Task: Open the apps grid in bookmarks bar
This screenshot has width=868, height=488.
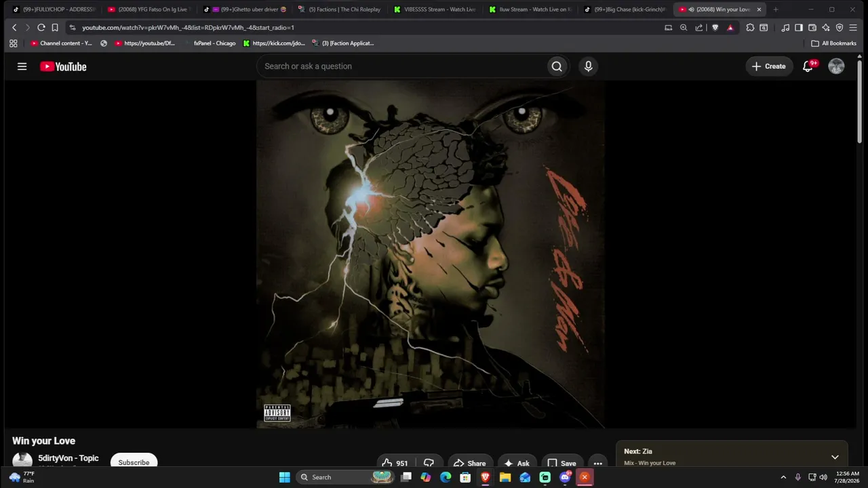Action: (14, 43)
